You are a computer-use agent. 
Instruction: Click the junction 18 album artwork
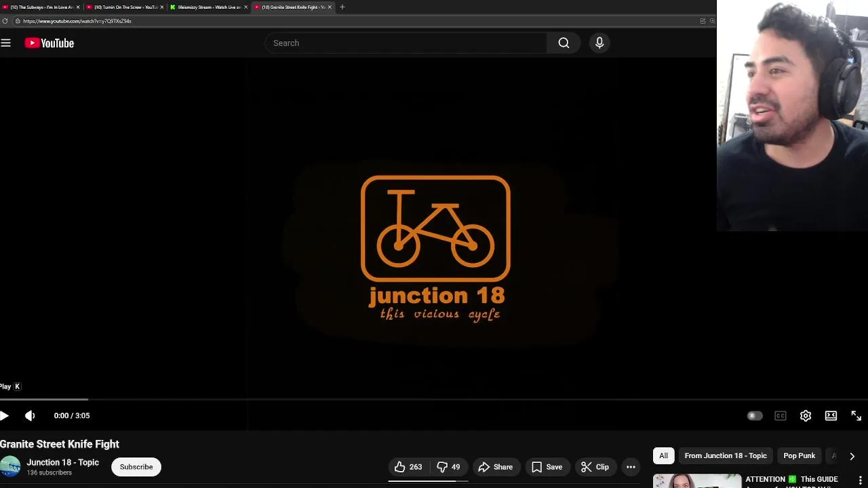click(436, 249)
